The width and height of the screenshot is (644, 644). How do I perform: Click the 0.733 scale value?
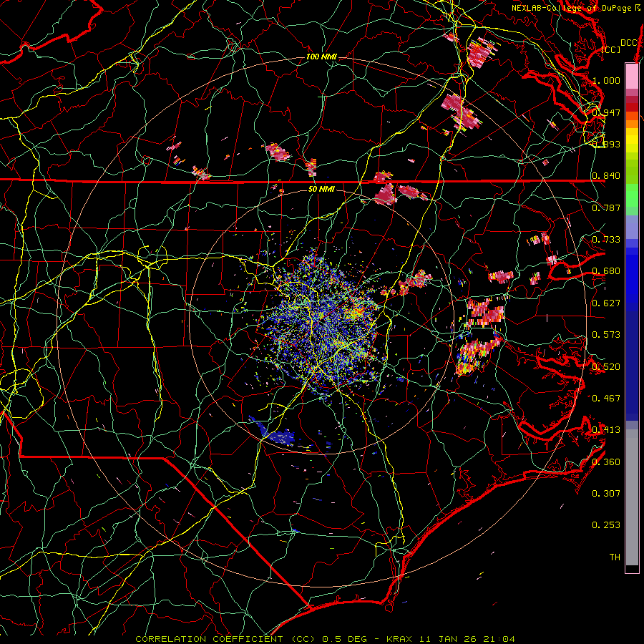(x=606, y=240)
